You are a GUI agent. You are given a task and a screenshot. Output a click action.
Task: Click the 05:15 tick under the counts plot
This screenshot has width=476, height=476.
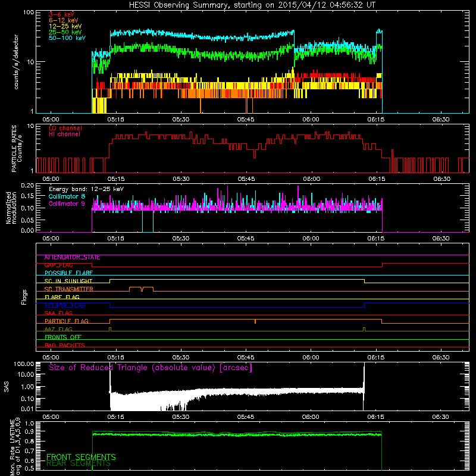click(115, 120)
